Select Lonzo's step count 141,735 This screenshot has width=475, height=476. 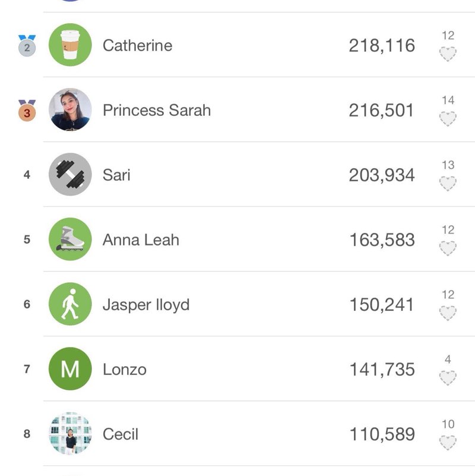(382, 370)
